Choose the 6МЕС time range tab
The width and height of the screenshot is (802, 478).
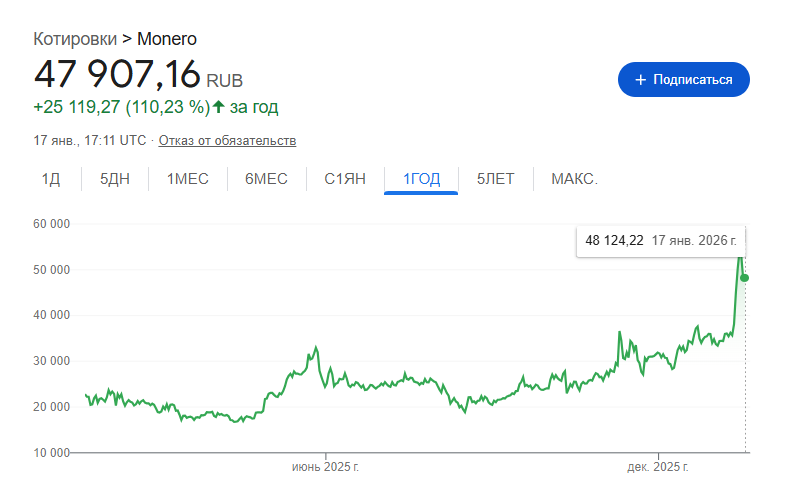click(266, 179)
